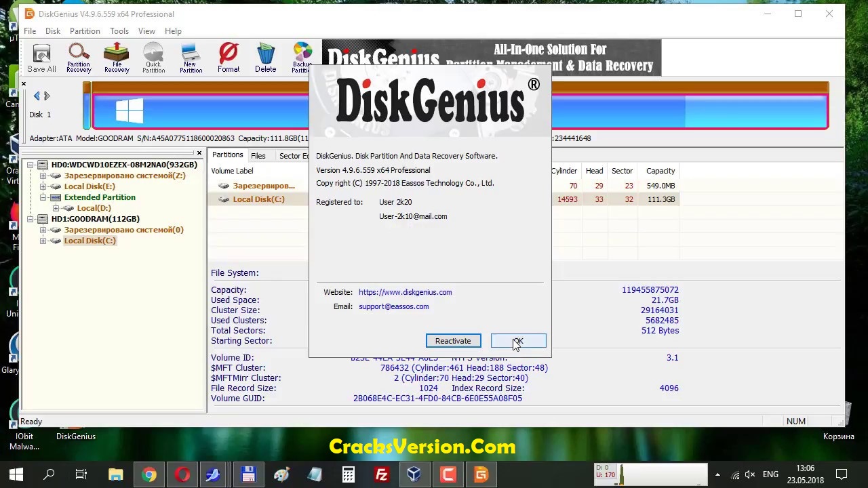Open Google Chrome from taskbar
This screenshot has height=488, width=868.
[x=149, y=474]
